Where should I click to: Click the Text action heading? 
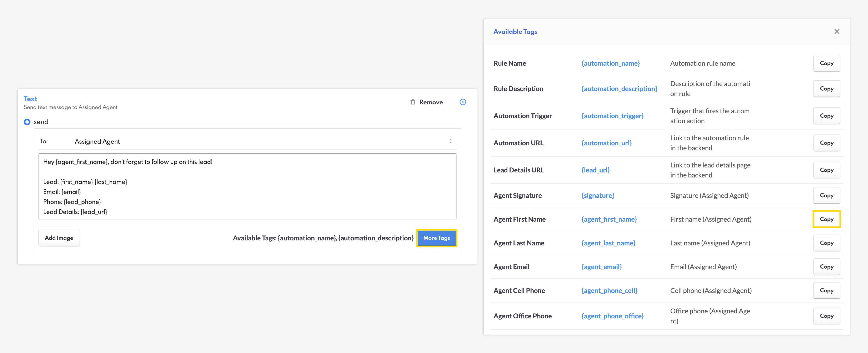pyautogui.click(x=30, y=99)
